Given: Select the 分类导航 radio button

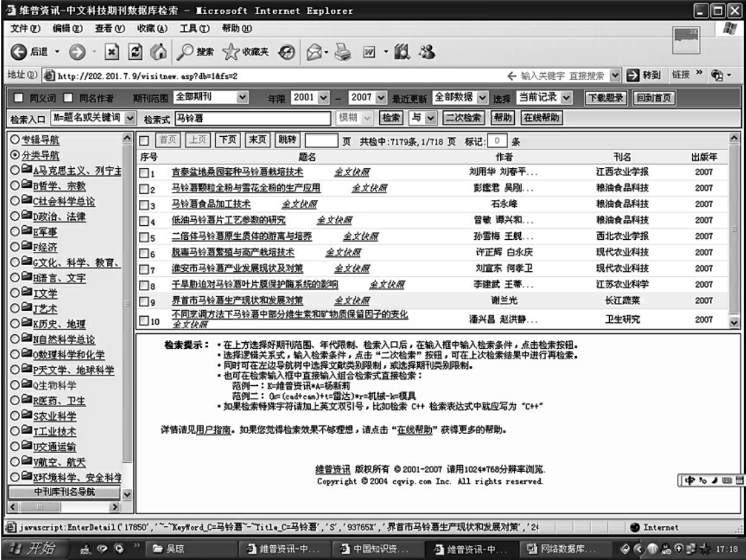Looking at the screenshot, I should click(15, 155).
